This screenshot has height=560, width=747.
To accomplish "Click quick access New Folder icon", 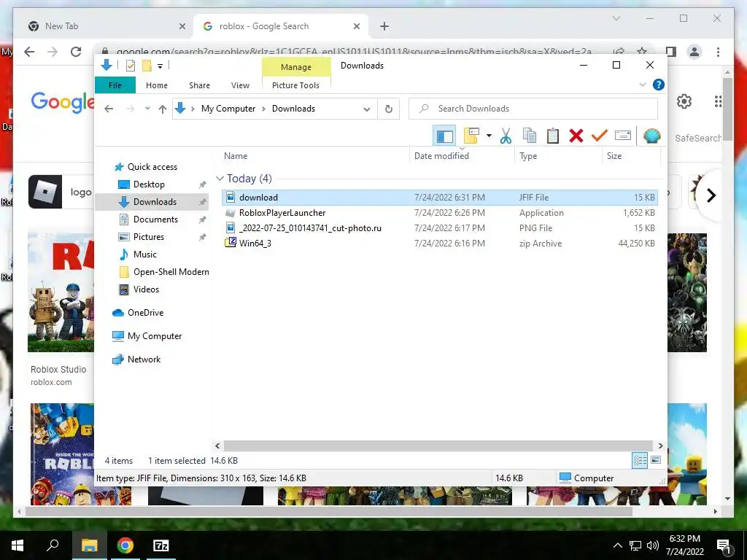I will (x=147, y=66).
